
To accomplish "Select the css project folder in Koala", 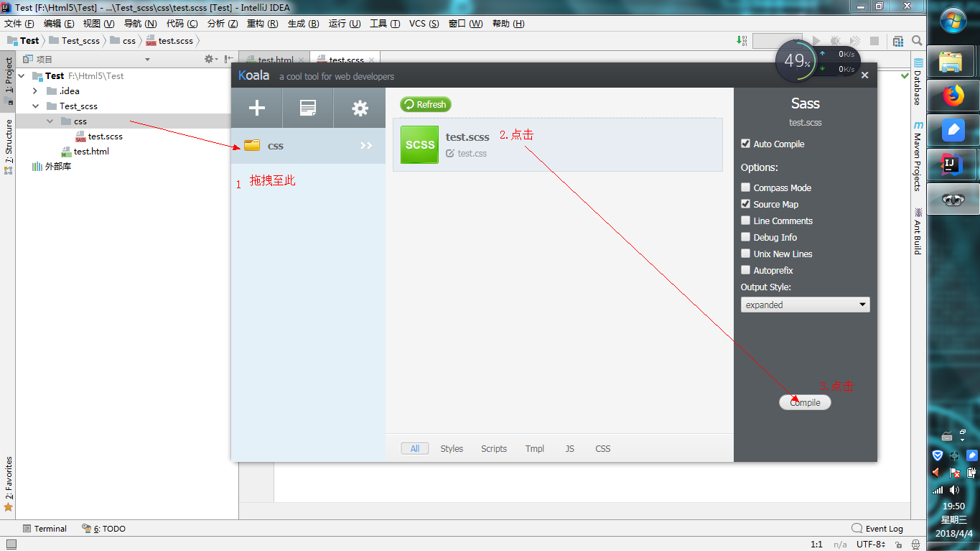I will coord(308,146).
